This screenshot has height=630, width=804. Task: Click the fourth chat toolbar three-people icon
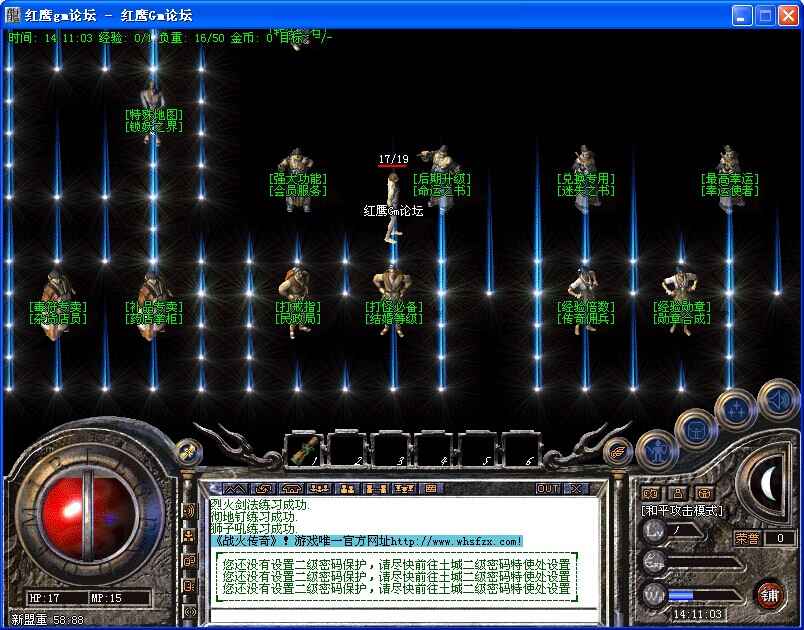pyautogui.click(x=319, y=489)
